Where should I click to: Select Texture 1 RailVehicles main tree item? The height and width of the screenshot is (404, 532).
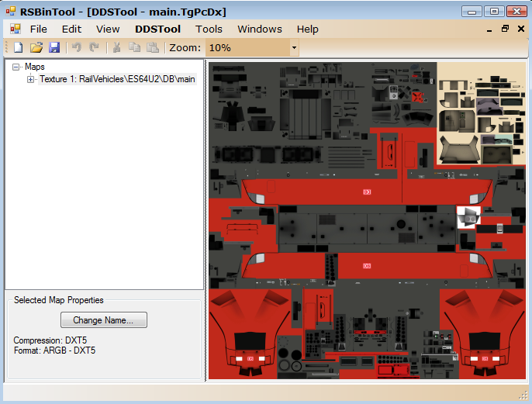[116, 79]
